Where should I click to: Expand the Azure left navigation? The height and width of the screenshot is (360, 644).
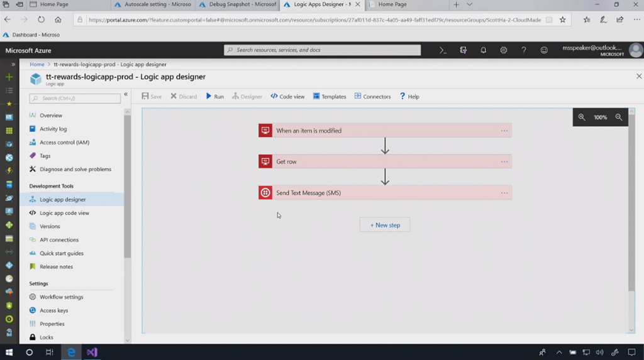[13, 65]
